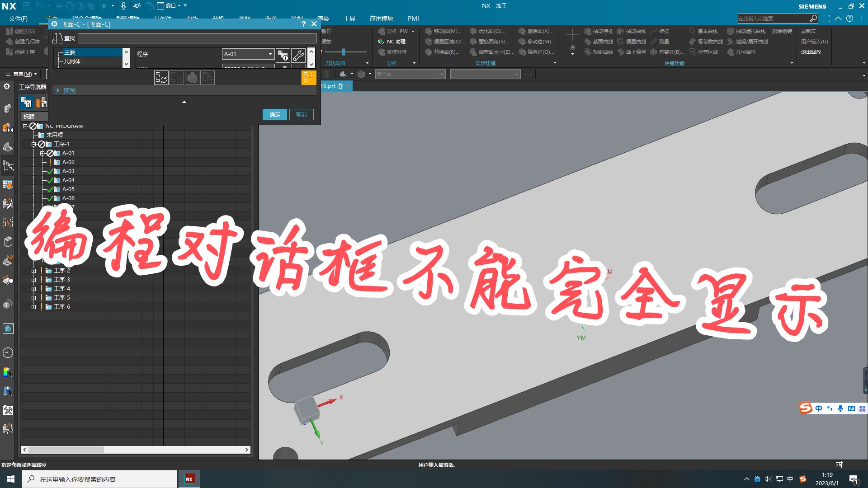Image resolution: width=868 pixels, height=488 pixels.
Task: Cancel the dialog with 取消
Action: [302, 115]
